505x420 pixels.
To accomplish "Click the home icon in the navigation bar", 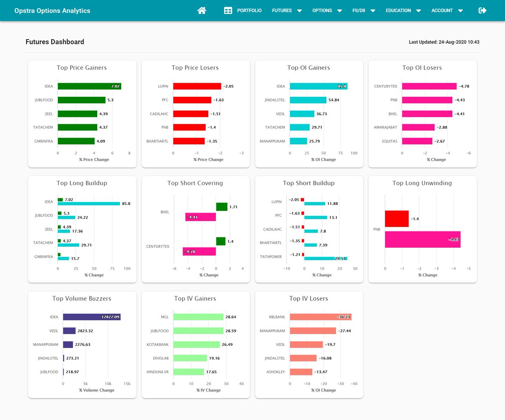I will tap(202, 10).
